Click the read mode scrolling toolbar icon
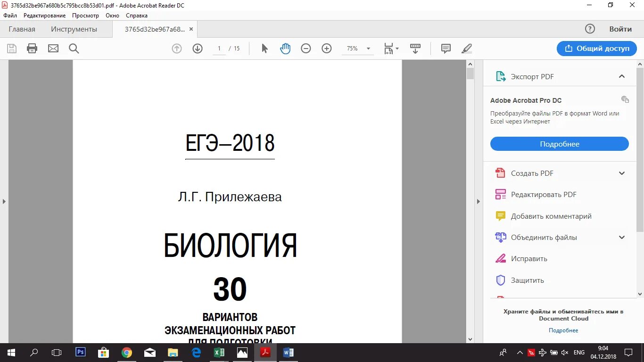Viewport: 644px width, 362px height. pyautogui.click(x=415, y=49)
